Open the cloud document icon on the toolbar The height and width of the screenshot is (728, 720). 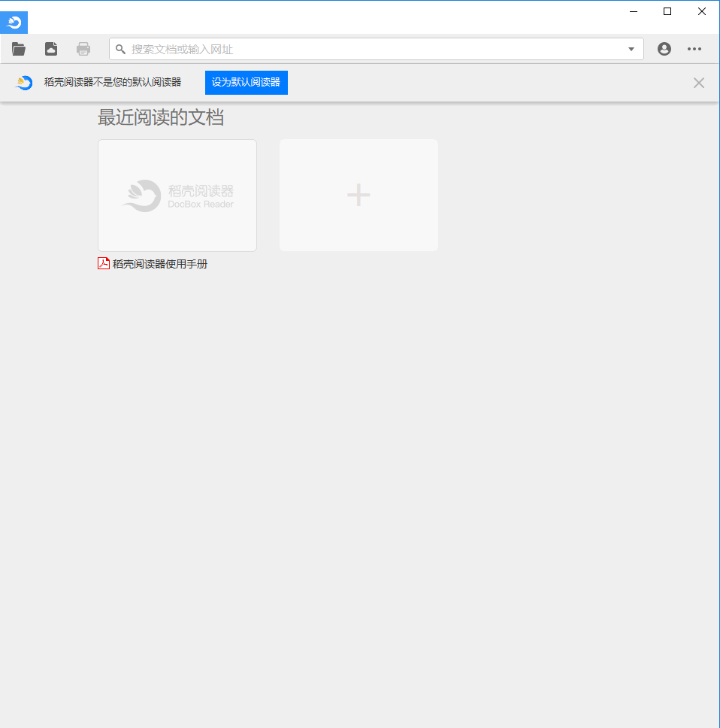(x=50, y=48)
